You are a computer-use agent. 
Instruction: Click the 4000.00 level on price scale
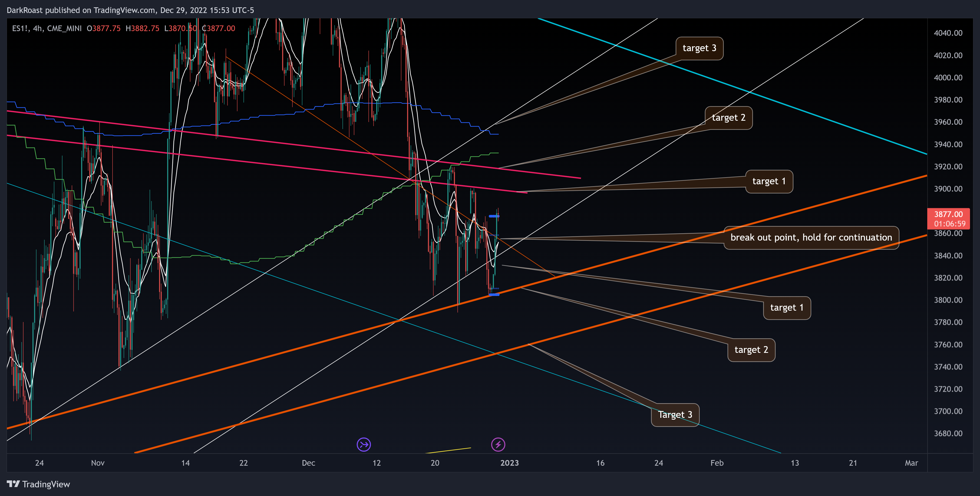tap(948, 78)
